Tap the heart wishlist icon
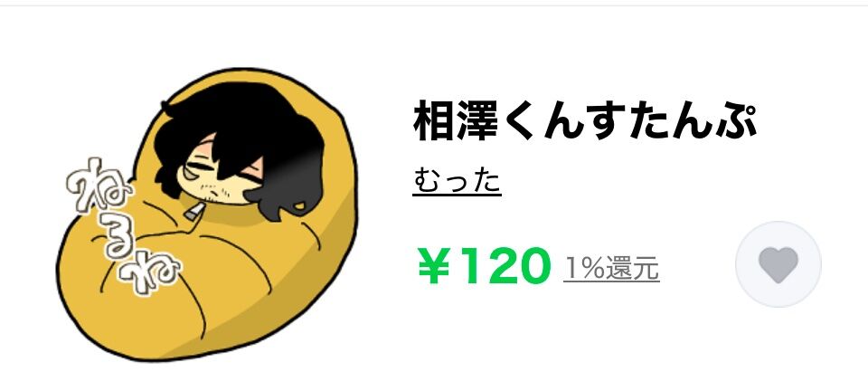868x391 pixels. [778, 264]
